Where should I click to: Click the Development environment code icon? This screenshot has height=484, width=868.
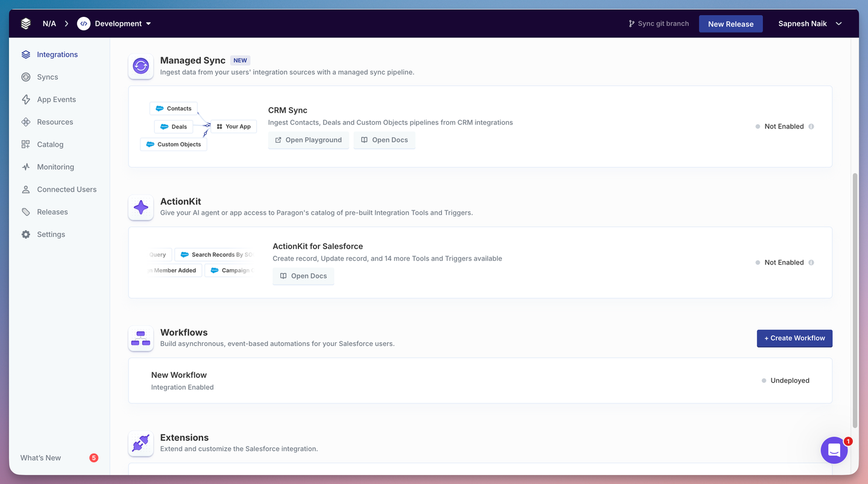pos(84,24)
